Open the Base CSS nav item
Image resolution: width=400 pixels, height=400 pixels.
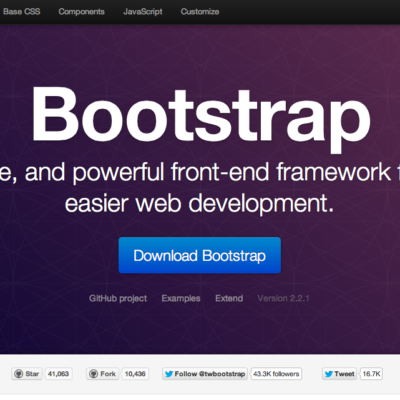22,12
